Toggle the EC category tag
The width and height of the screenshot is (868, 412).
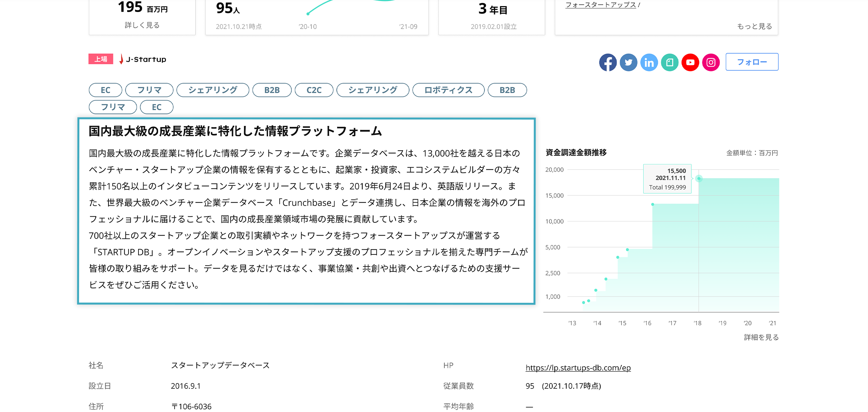105,90
